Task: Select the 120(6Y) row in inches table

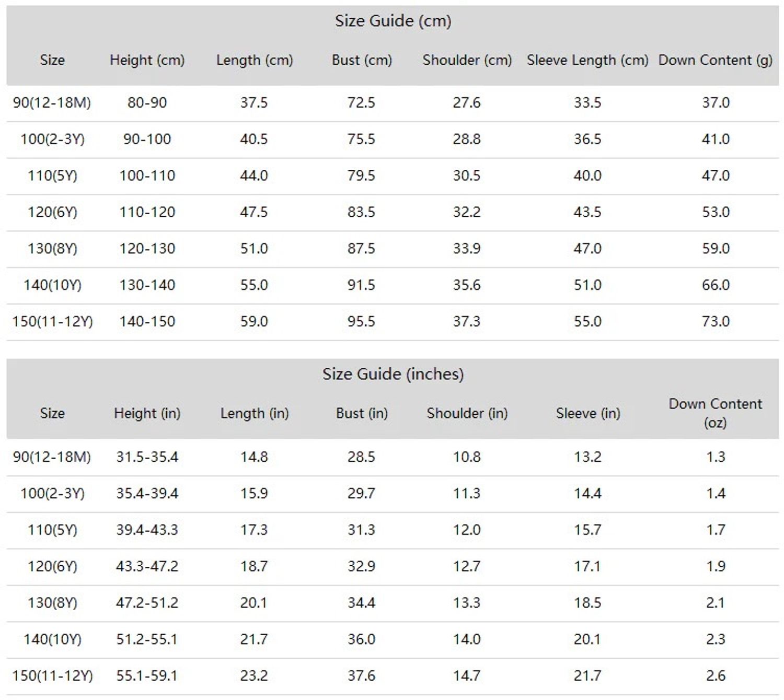Action: coord(393,567)
